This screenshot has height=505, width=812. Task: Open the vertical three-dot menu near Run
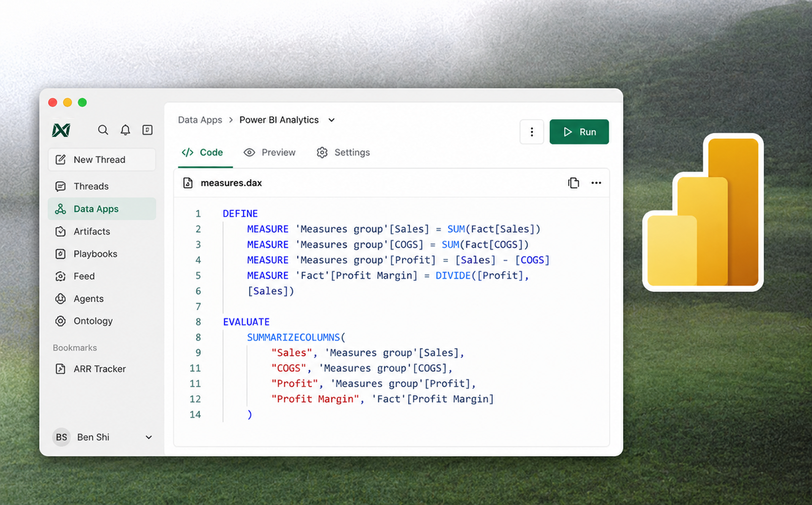tap(532, 132)
